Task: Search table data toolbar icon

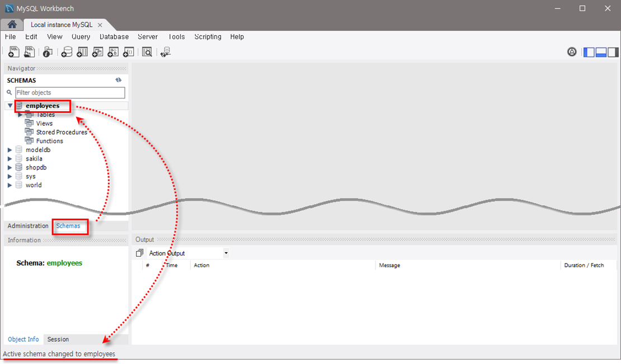Action: (147, 52)
